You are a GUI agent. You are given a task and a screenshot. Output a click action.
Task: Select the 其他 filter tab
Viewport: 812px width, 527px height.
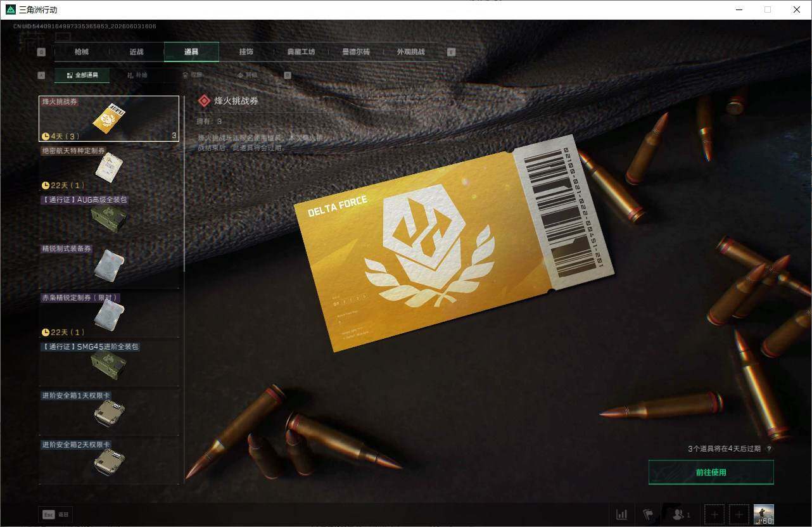point(247,75)
